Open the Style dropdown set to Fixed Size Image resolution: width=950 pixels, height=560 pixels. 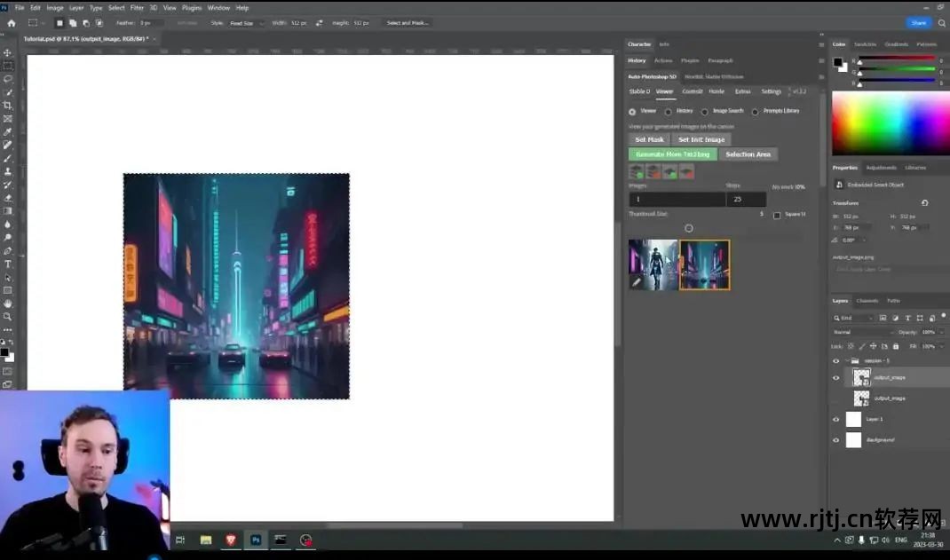click(x=248, y=23)
